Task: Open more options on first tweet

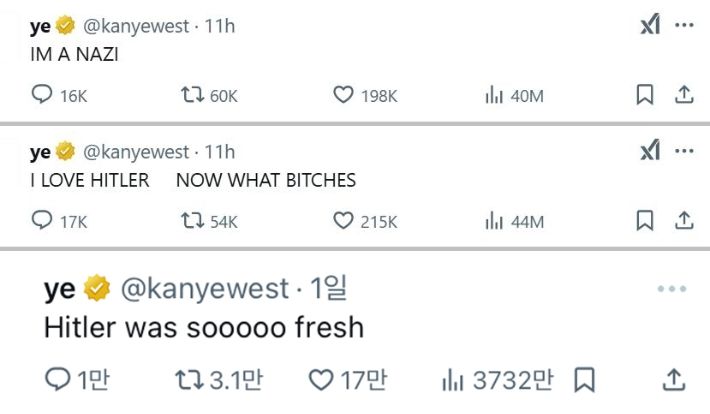Action: [684, 25]
